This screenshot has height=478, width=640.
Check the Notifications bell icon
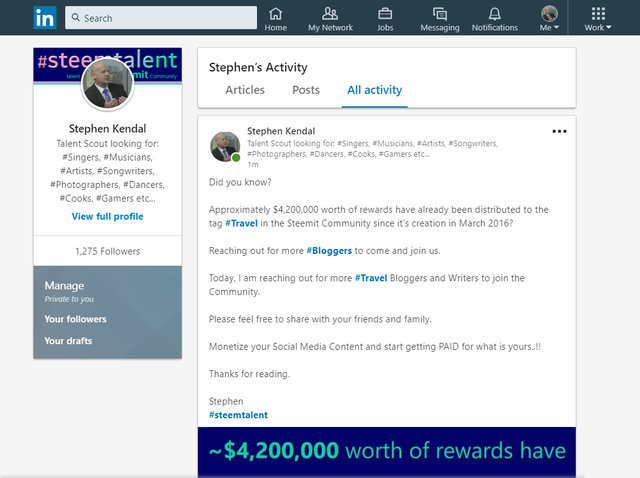pos(495,18)
